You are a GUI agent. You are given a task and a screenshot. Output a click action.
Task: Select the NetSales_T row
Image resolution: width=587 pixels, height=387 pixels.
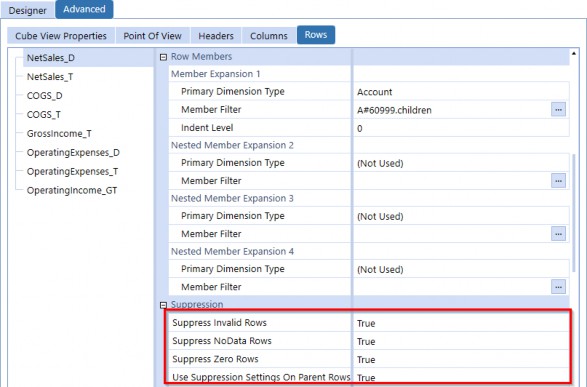pos(50,77)
